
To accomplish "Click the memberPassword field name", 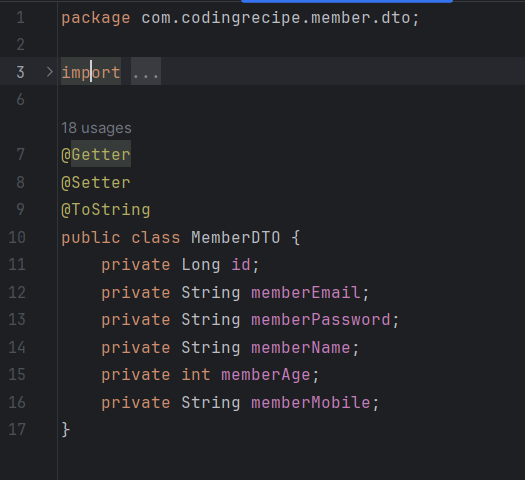I will 321,320.
